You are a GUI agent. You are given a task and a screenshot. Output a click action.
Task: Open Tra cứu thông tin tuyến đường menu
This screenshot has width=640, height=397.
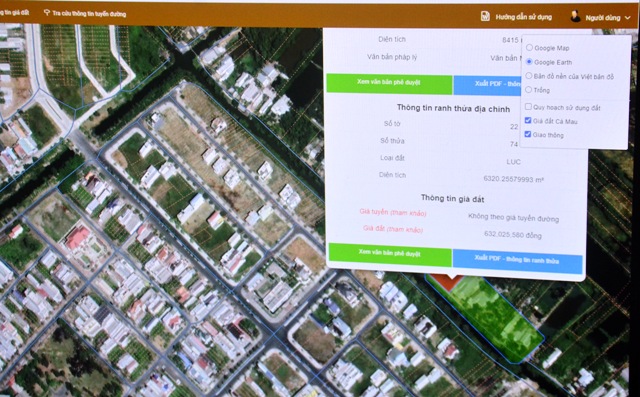pyautogui.click(x=85, y=13)
